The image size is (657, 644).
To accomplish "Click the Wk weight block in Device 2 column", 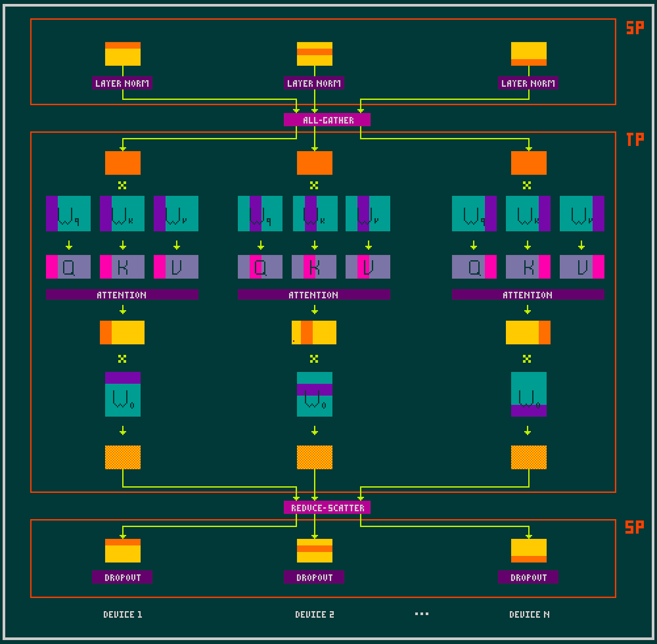I will (x=315, y=214).
